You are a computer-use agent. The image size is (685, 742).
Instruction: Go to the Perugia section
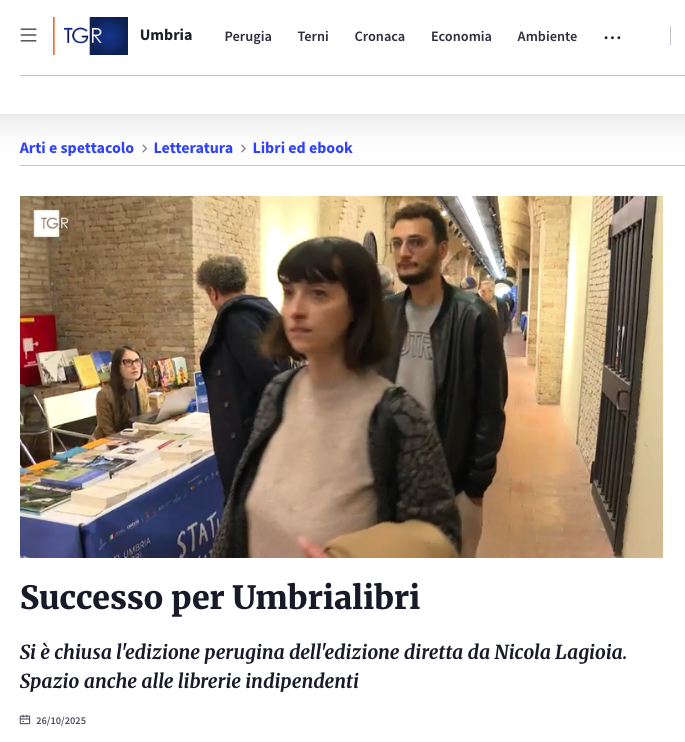[248, 36]
